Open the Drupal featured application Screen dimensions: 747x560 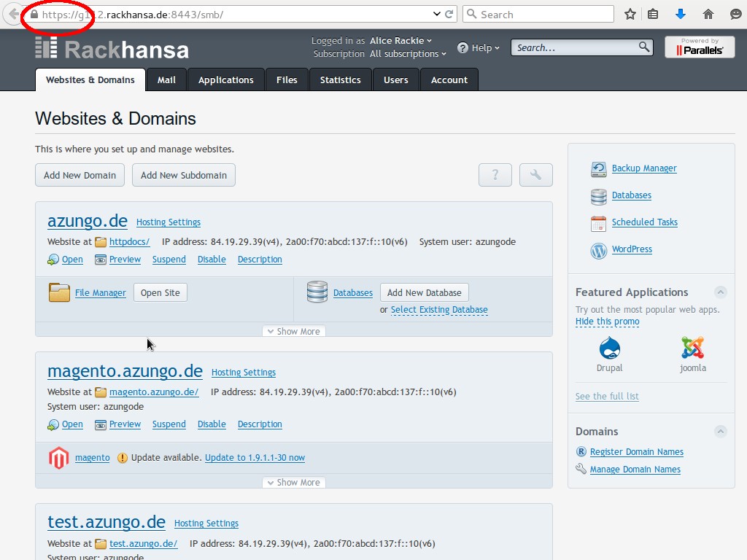click(x=609, y=354)
